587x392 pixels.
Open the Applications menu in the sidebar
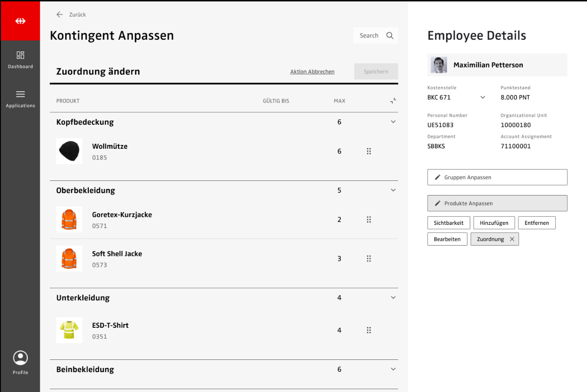pyautogui.click(x=20, y=99)
